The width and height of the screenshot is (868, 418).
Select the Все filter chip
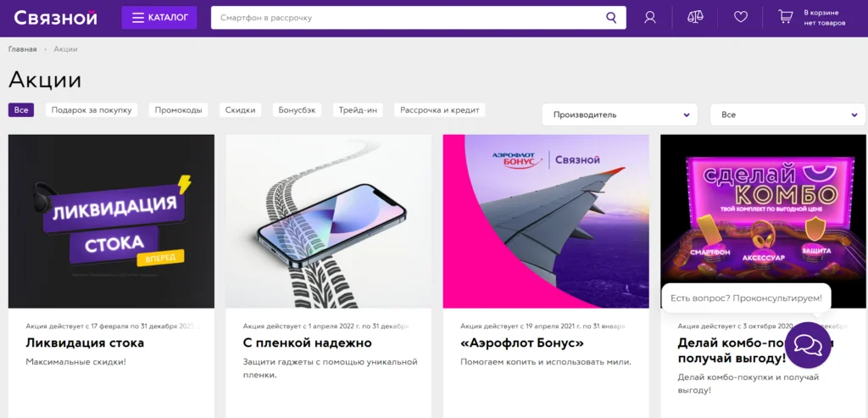click(x=21, y=110)
